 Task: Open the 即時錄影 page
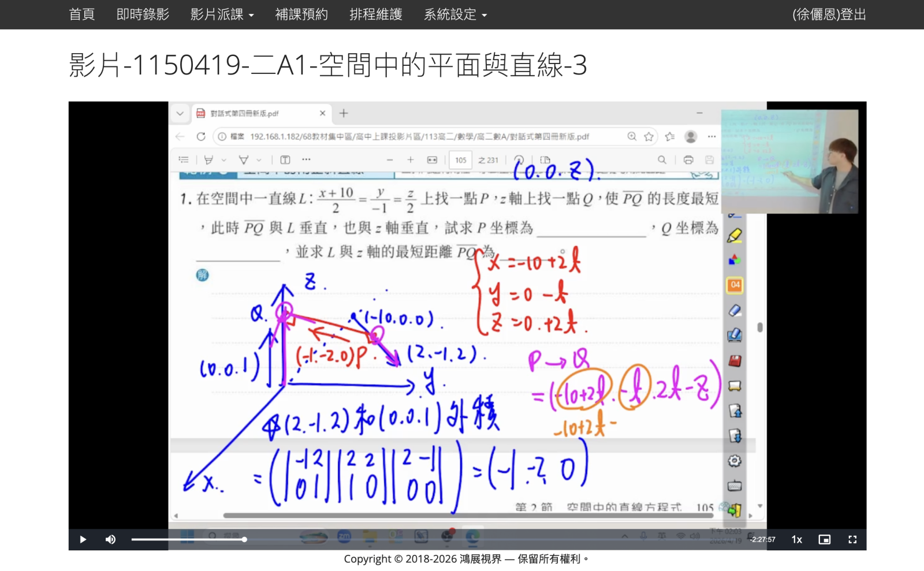coord(143,14)
